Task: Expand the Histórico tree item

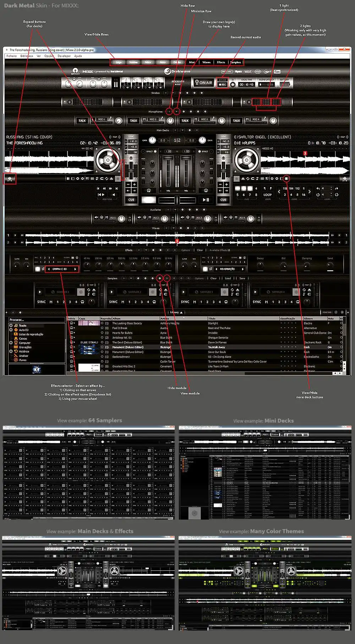Action: click(x=11, y=351)
